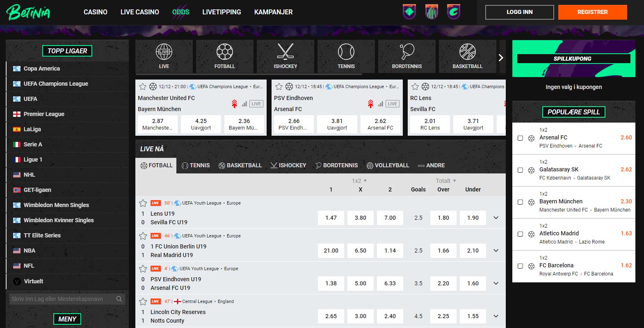Star the Lens U19 live match
This screenshot has width=644, height=328.
[x=143, y=203]
